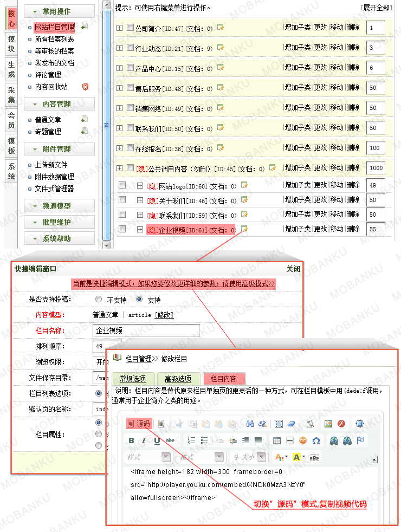Expand the 销售网络 category tree node
Viewport: 401px width, 532px height.
119,108
